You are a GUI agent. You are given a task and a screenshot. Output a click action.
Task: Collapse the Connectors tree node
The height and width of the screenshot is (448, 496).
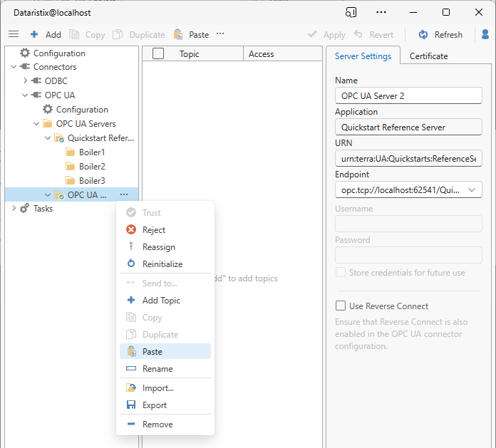click(14, 67)
